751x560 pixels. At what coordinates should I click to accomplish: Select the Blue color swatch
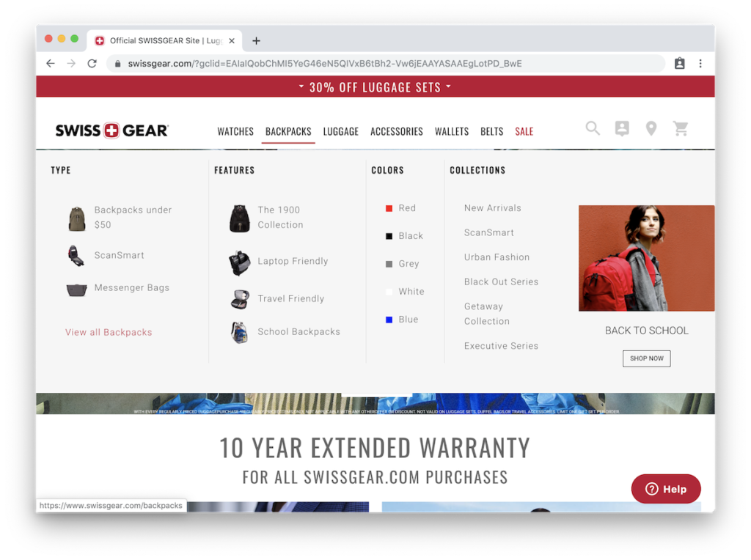(389, 320)
